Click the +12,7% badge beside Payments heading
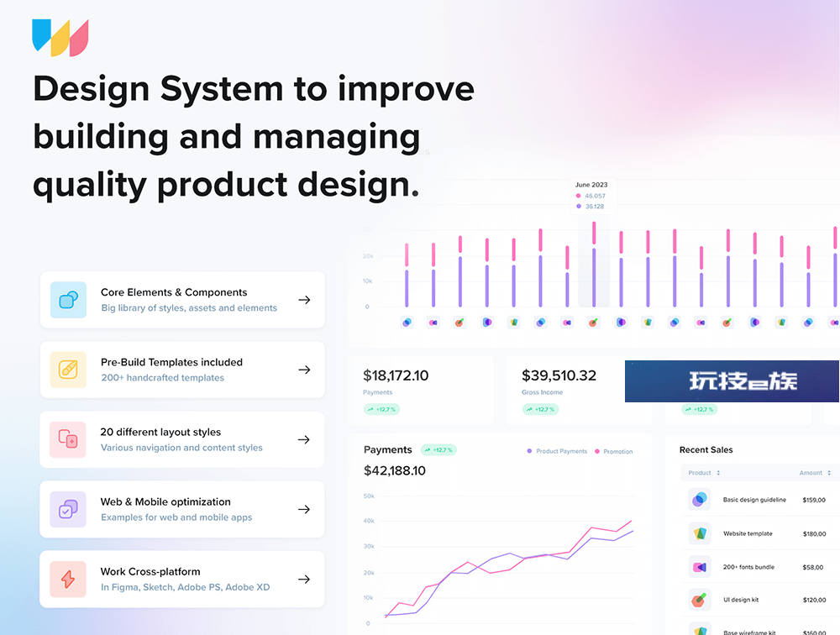The image size is (840, 635). click(x=438, y=450)
